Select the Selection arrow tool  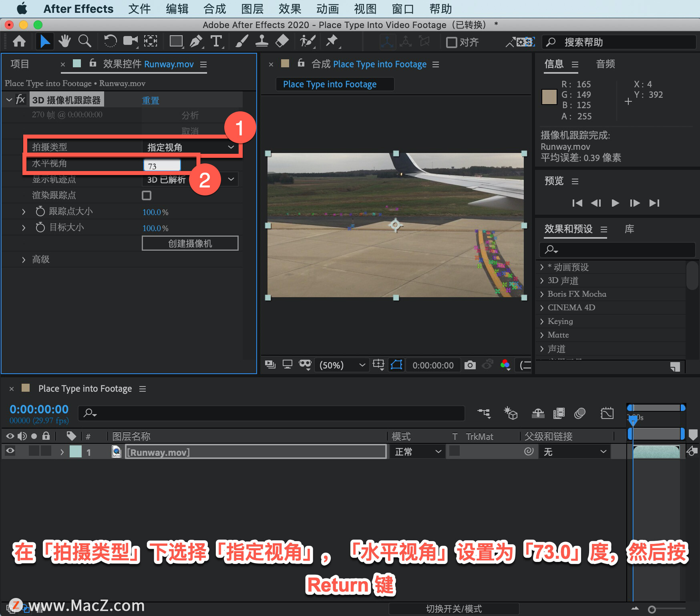pyautogui.click(x=45, y=41)
